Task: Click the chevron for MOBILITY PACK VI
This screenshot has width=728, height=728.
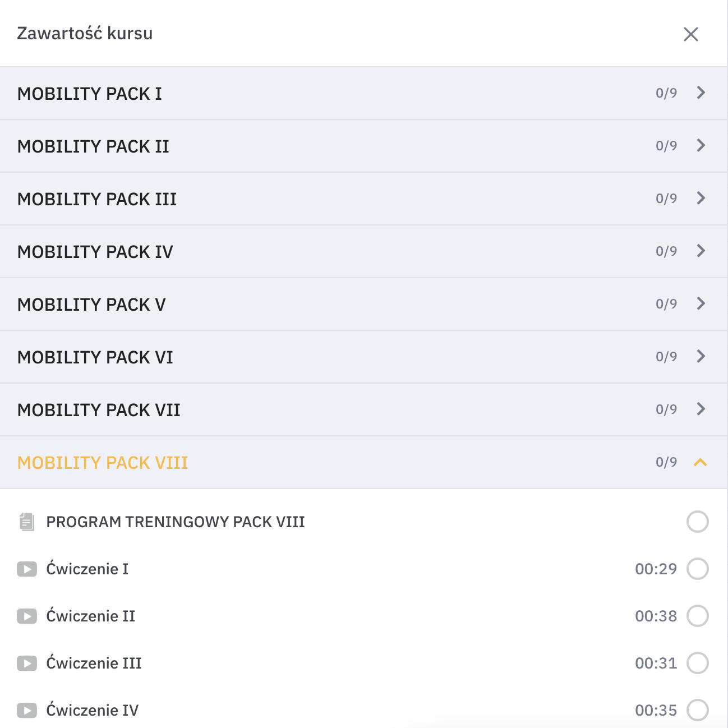Action: 701,356
